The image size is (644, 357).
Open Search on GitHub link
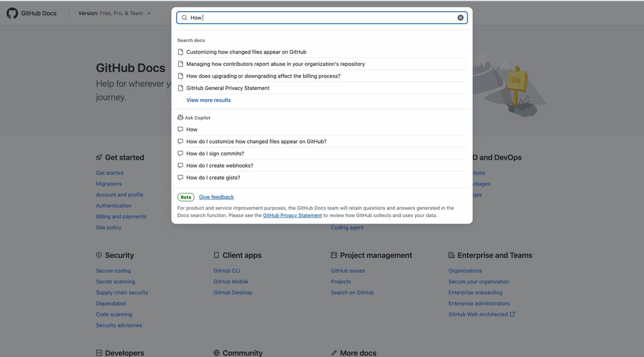(353, 293)
